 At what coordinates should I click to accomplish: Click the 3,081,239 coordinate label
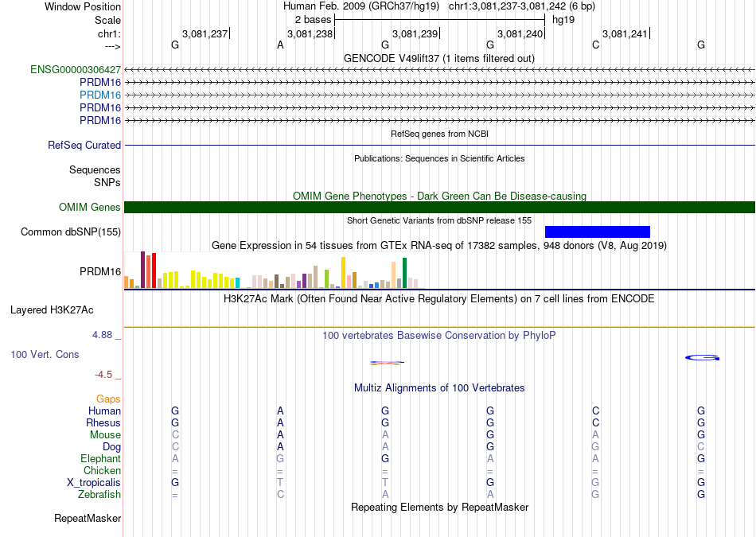[415, 33]
